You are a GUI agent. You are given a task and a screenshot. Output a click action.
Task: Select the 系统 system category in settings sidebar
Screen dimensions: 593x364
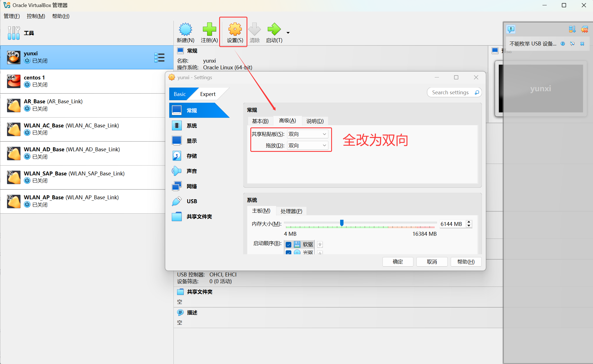coord(199,125)
